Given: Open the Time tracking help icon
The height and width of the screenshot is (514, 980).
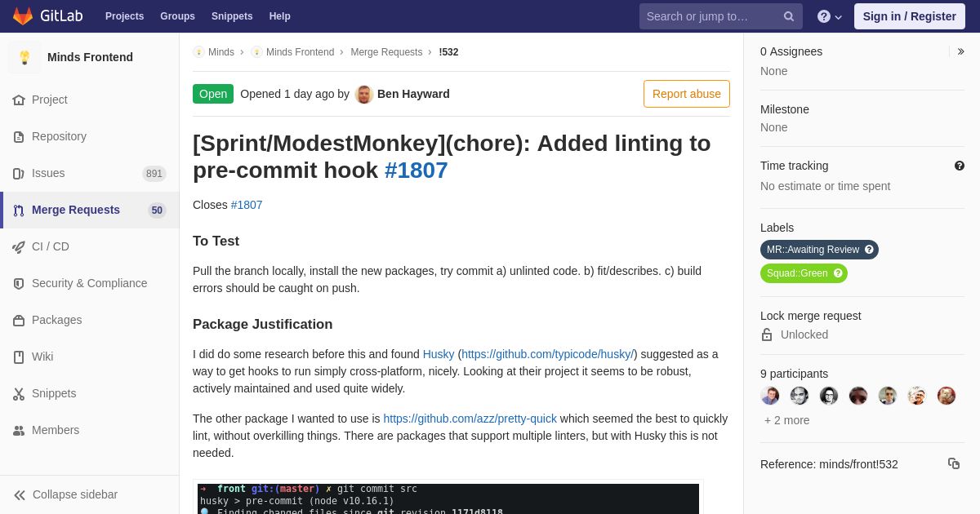Looking at the screenshot, I should tap(960, 166).
